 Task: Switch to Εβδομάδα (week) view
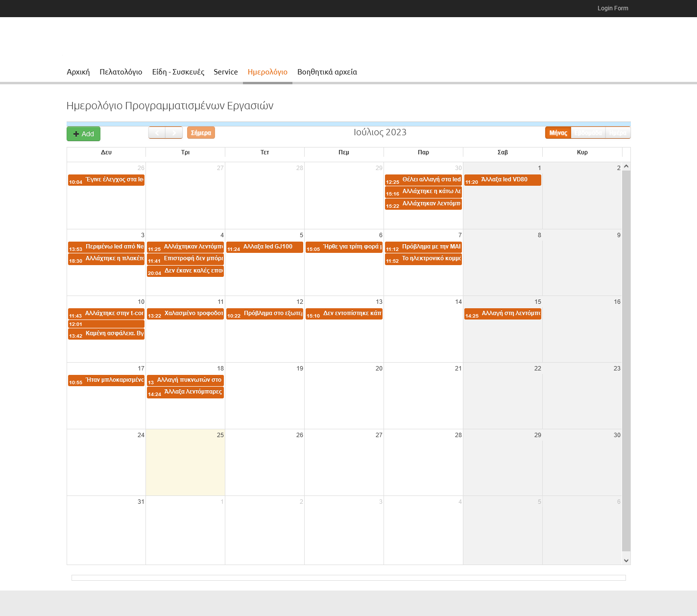coord(588,133)
